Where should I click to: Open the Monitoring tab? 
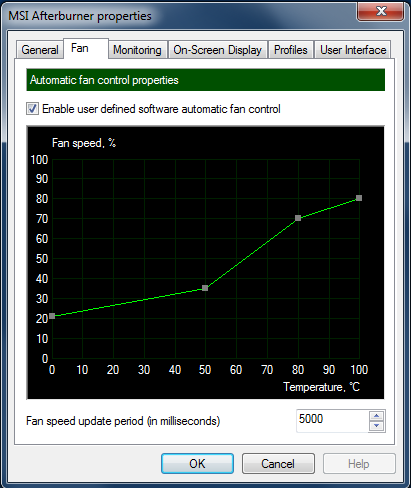[137, 50]
